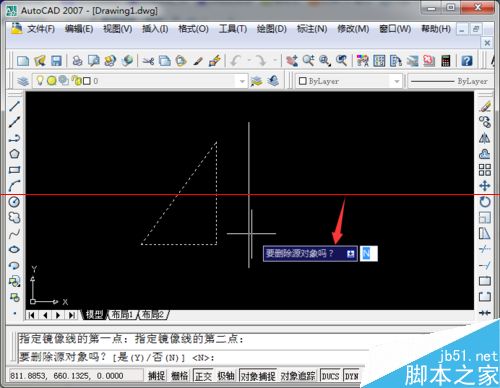Select the Ellipse Arc tool
This screenshot has height=388, width=500.
14,265
